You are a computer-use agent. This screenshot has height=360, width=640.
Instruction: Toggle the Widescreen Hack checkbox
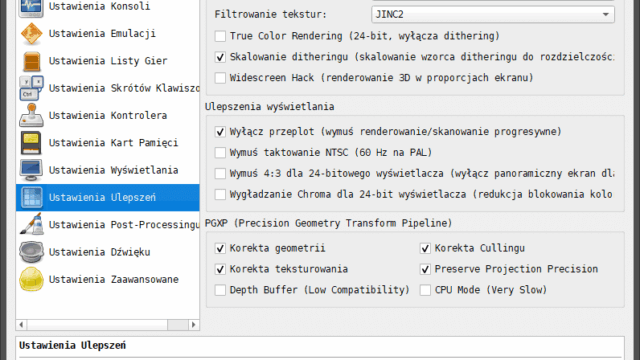point(220,78)
